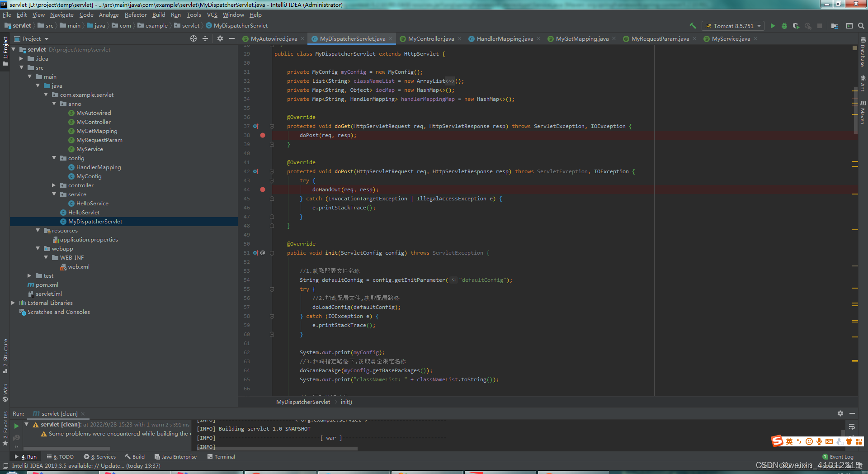Start debugging with the bug icon
Image resolution: width=868 pixels, height=474 pixels.
[x=784, y=26]
